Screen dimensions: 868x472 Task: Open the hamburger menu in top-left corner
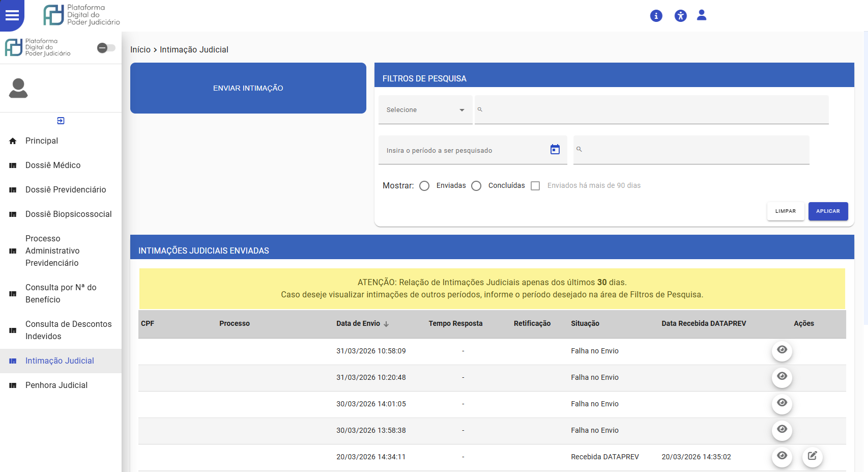tap(12, 15)
